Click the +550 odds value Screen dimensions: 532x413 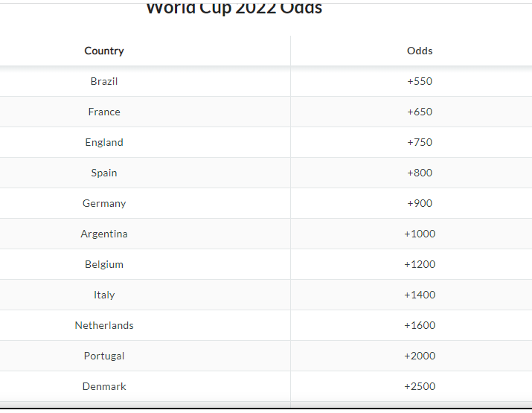(x=420, y=81)
